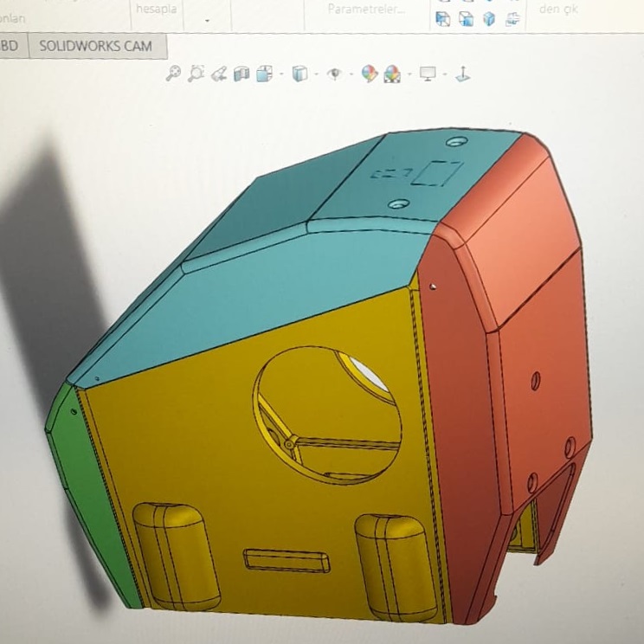Click the first ribbon icon right of Parametreler
The width and height of the screenshot is (644, 644).
pyautogui.click(x=443, y=18)
